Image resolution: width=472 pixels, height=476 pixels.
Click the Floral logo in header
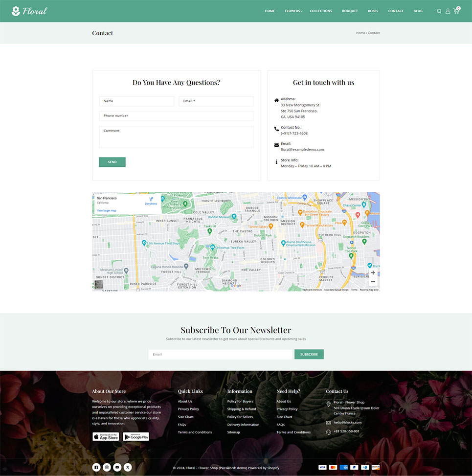(x=29, y=11)
